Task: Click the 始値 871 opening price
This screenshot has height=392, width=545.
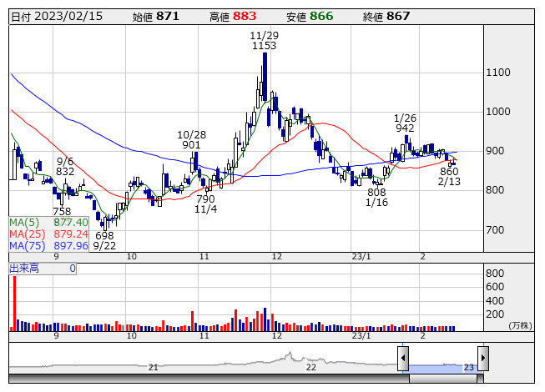Action: point(155,17)
